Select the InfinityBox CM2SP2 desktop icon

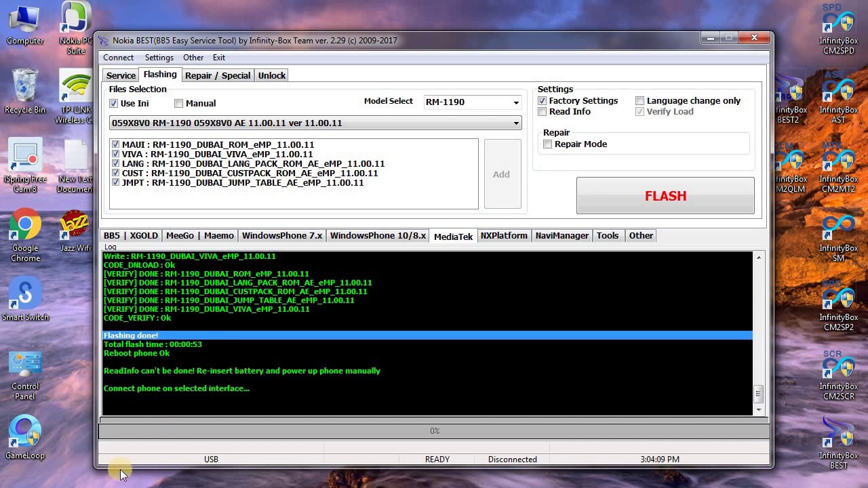[x=838, y=305]
